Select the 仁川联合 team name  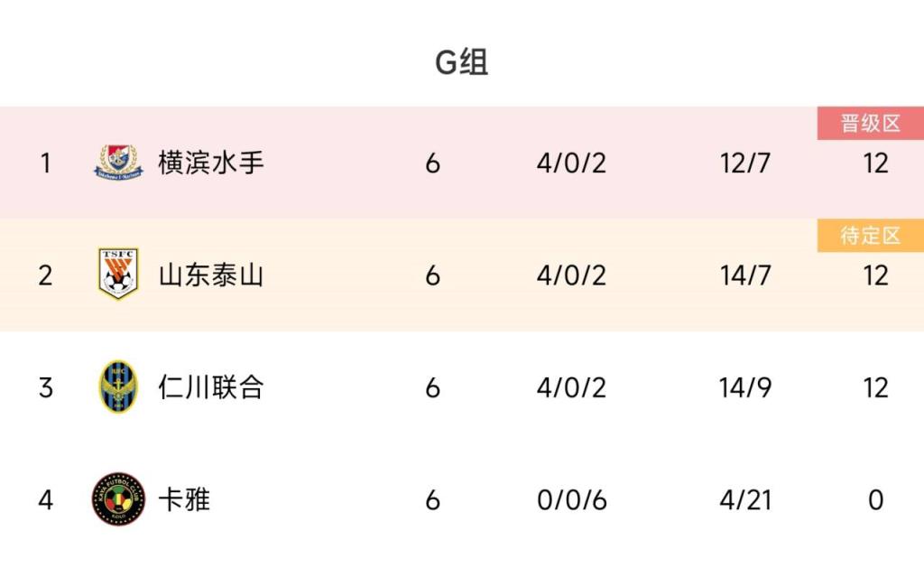pyautogui.click(x=211, y=387)
